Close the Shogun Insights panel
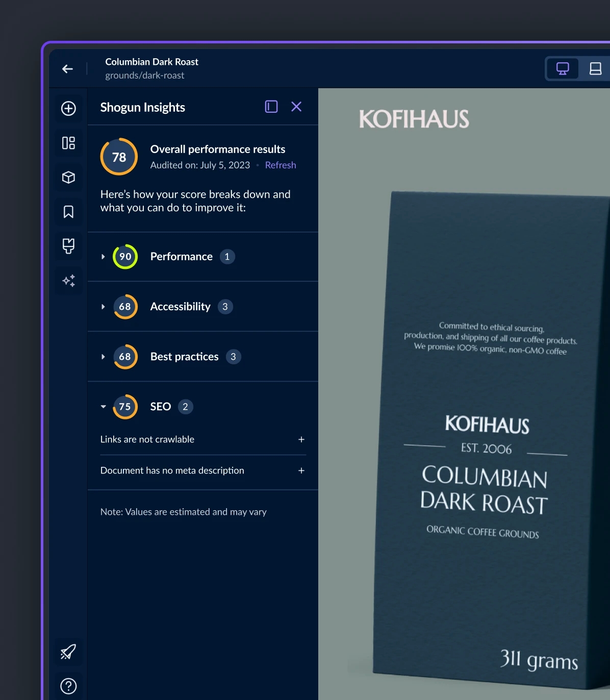The image size is (610, 700). [x=296, y=107]
